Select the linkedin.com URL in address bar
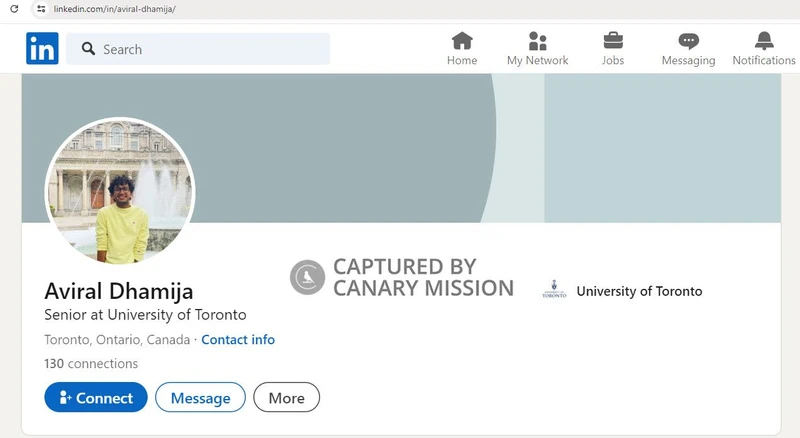Viewport: 800px width, 438px height. point(114,9)
